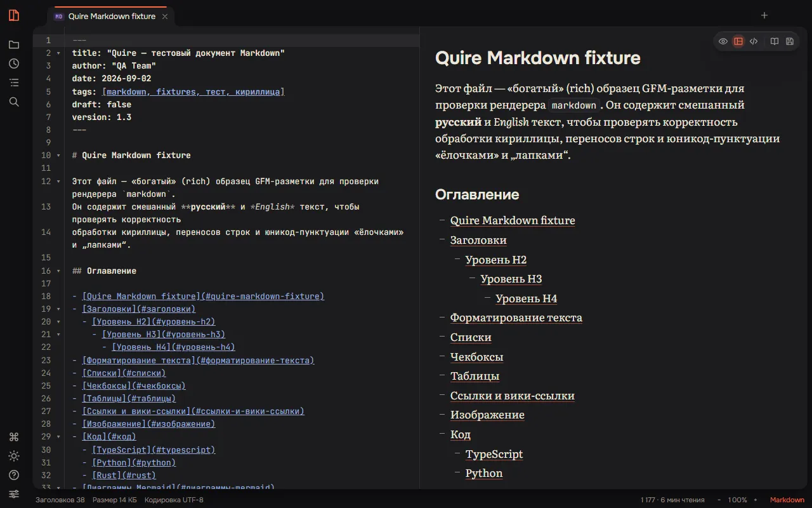Toggle reading mode book icon
This screenshot has width=812, height=508.
[x=775, y=41]
